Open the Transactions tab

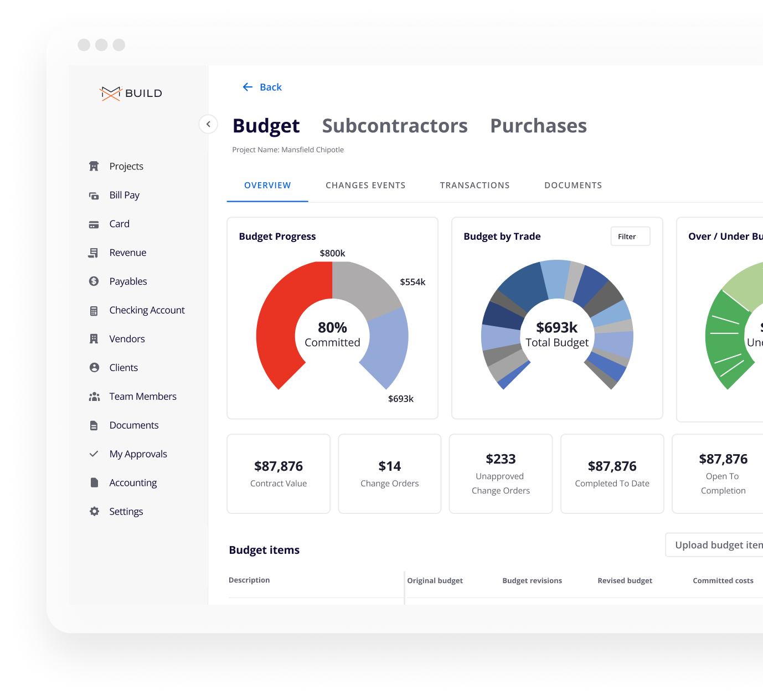click(475, 186)
